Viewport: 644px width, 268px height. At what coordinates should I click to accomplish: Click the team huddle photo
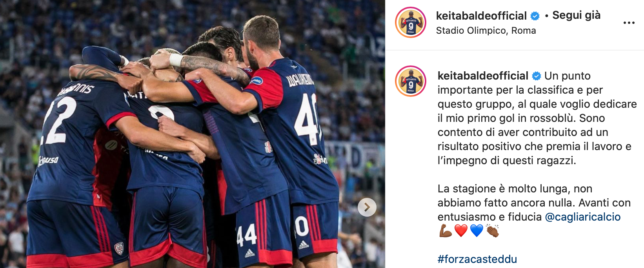(192, 134)
